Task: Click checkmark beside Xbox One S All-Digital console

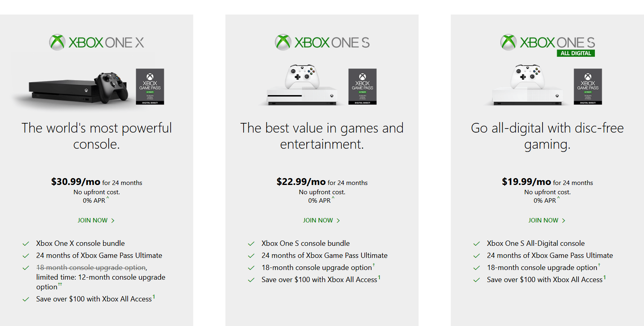Action: tap(477, 244)
